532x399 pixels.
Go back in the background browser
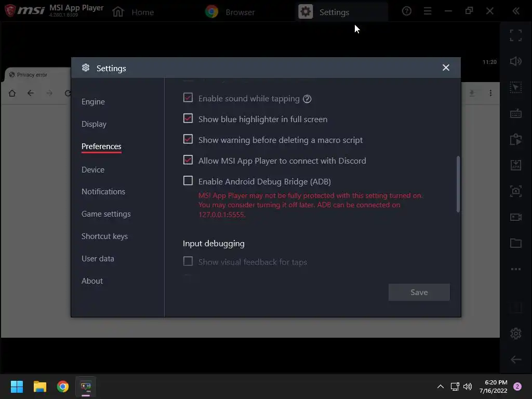point(31,93)
